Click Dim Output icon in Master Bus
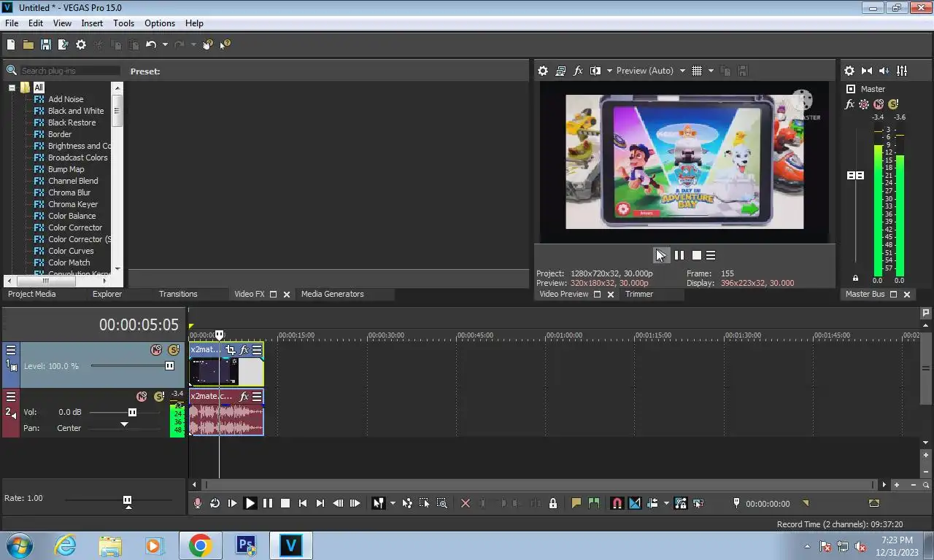The height and width of the screenshot is (560, 934). 884,71
